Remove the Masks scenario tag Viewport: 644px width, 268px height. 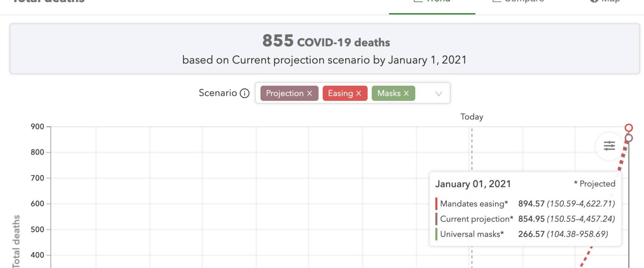point(406,93)
